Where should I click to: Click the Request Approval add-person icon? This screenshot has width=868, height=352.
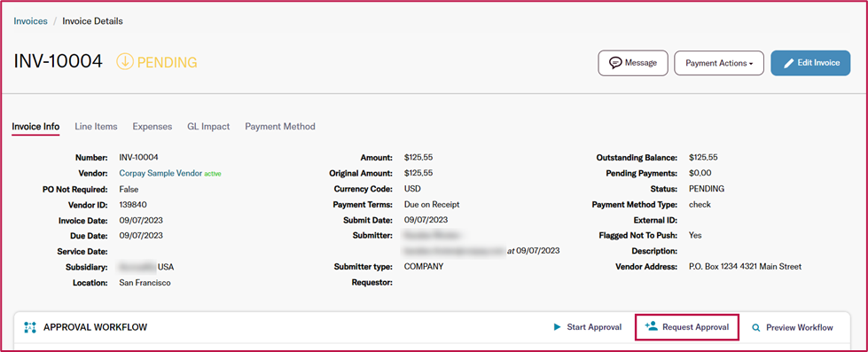click(x=652, y=326)
